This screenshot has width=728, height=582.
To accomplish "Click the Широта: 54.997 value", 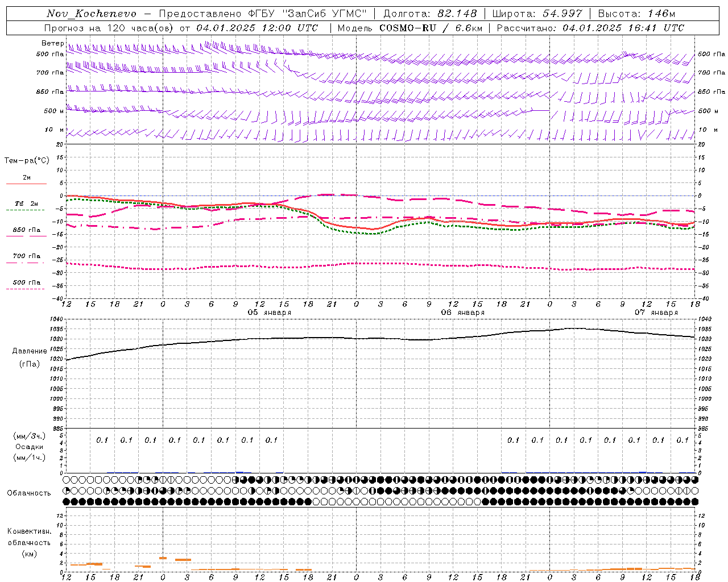I will 537,14.
